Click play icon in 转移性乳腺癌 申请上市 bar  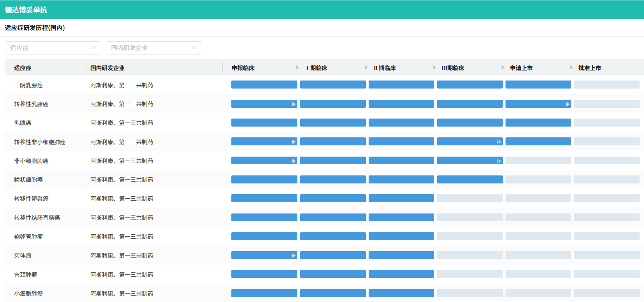click(x=567, y=104)
